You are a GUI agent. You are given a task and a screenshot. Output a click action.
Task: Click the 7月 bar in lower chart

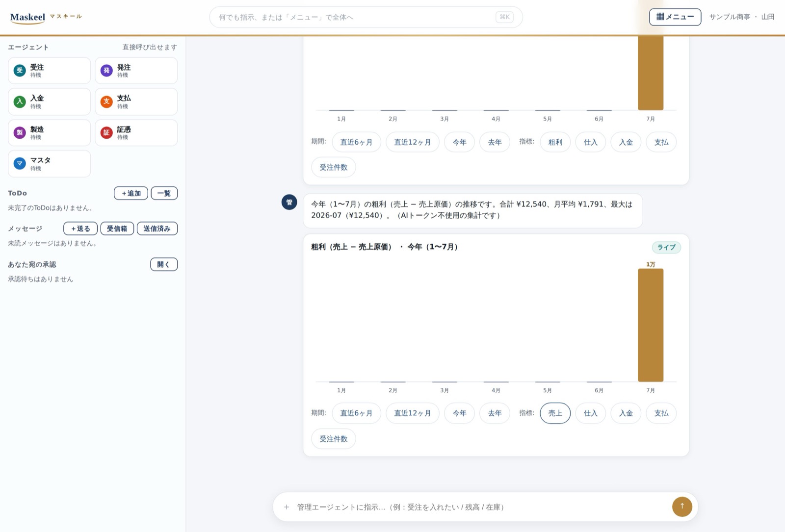click(651, 325)
